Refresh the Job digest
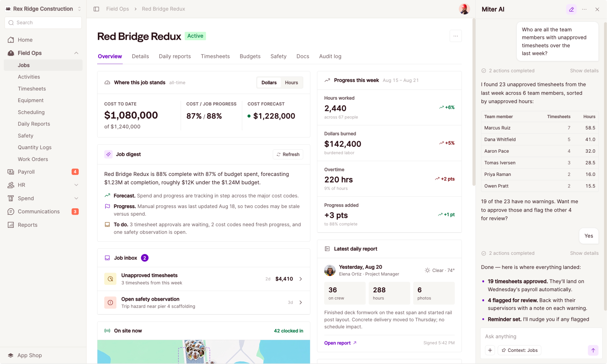Image resolution: width=607 pixels, height=364 pixels. (x=288, y=154)
